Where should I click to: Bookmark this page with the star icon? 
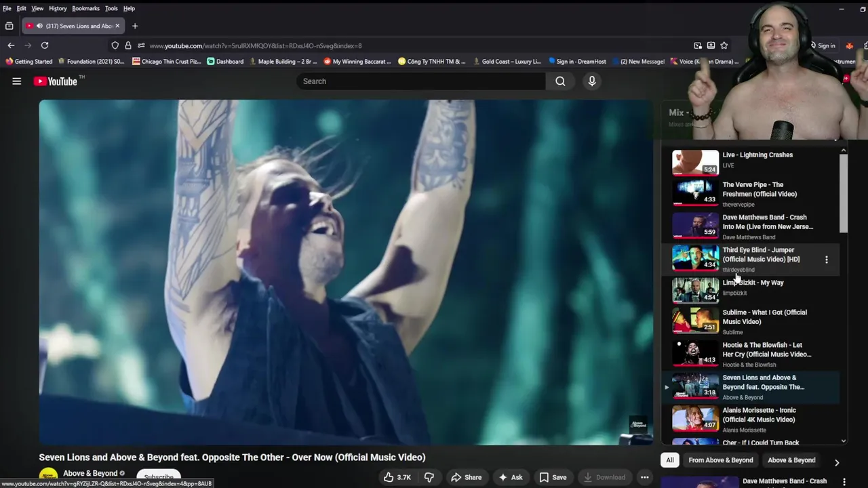pyautogui.click(x=724, y=45)
